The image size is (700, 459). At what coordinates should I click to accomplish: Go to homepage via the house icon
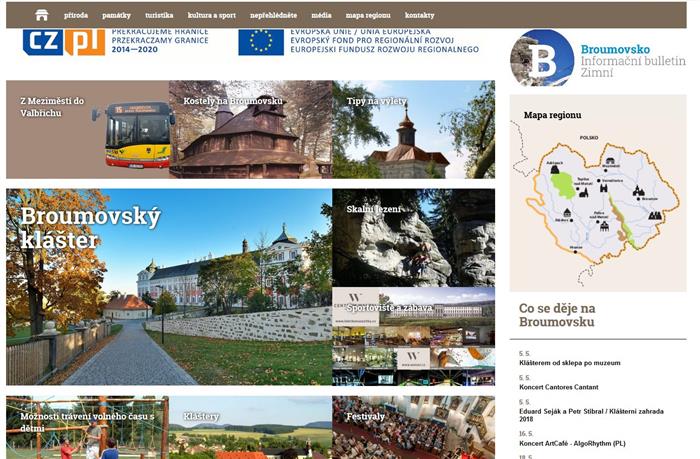pos(41,15)
